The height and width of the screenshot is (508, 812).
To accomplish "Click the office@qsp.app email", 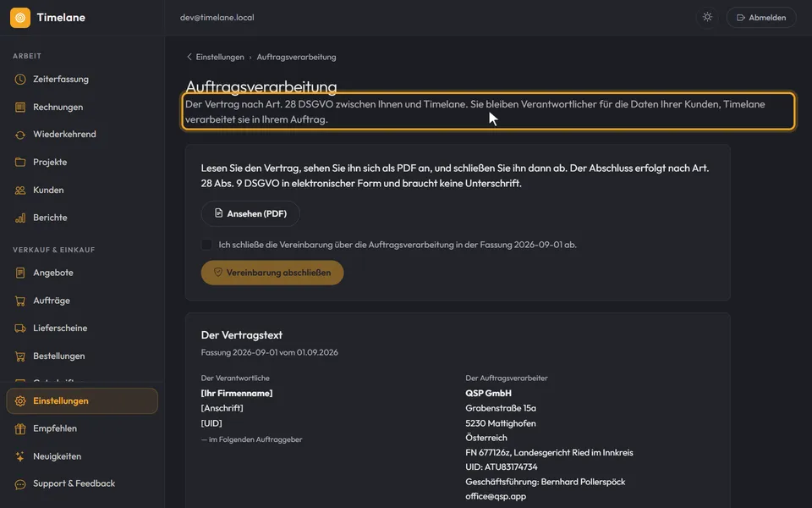I will (496, 497).
